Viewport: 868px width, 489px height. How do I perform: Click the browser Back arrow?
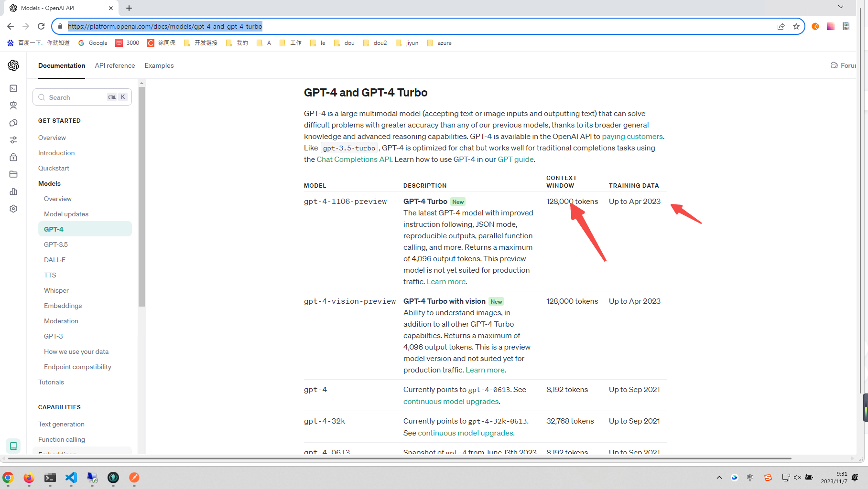[x=11, y=26]
